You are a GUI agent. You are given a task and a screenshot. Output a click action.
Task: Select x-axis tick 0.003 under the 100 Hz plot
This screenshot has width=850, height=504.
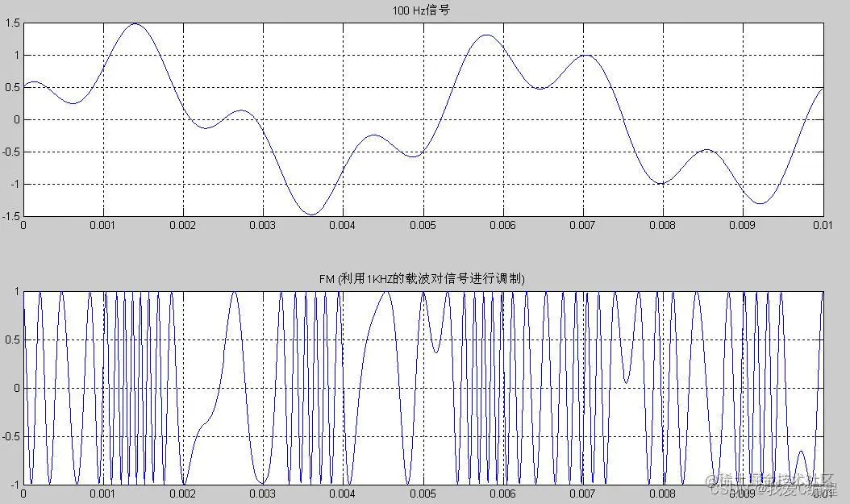(x=262, y=226)
